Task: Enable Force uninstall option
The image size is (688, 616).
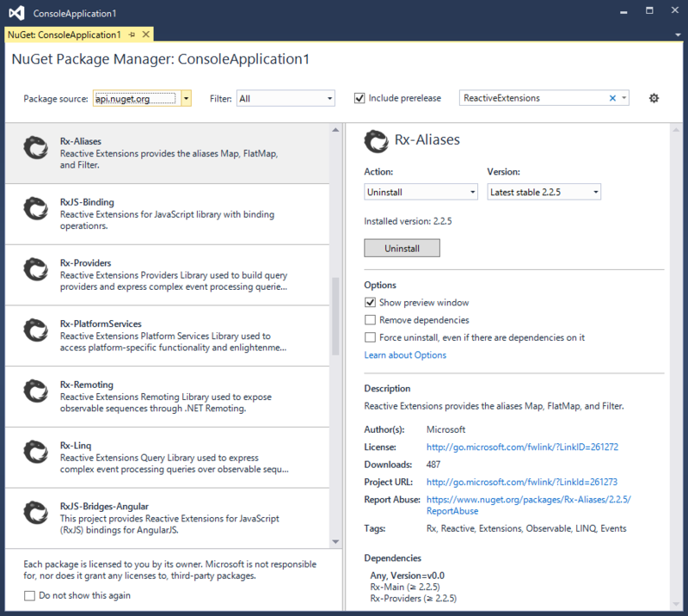Action: [370, 337]
